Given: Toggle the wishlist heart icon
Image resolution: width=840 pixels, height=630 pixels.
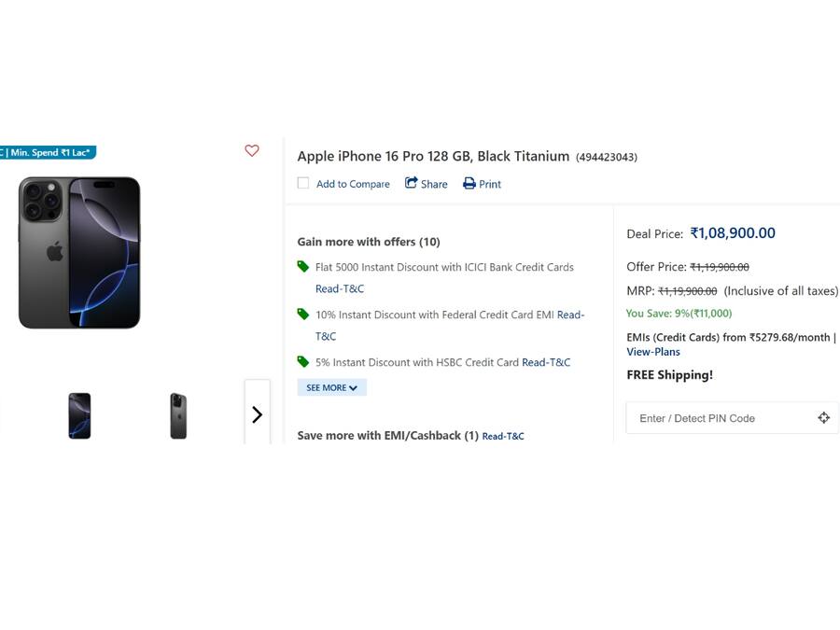Looking at the screenshot, I should pos(251,150).
